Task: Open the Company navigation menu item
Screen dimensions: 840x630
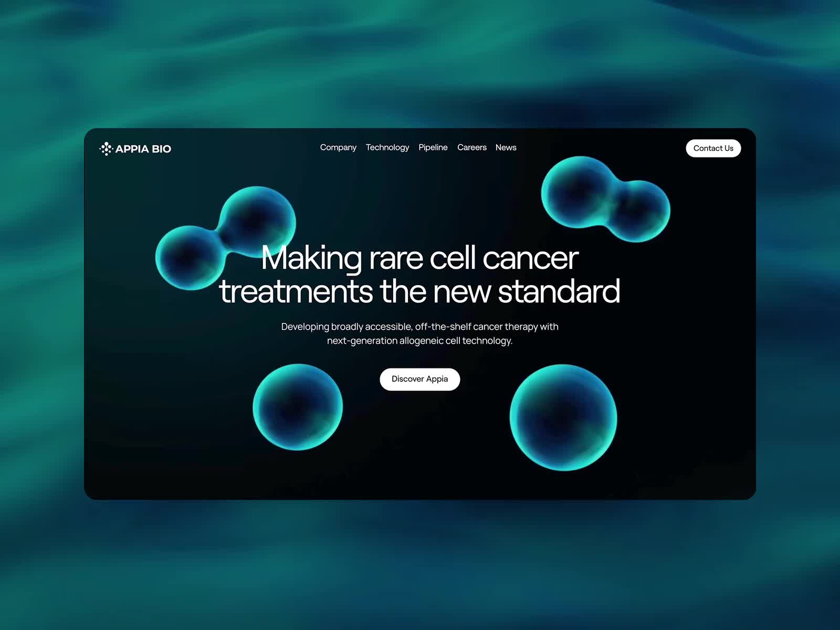Action: point(338,148)
